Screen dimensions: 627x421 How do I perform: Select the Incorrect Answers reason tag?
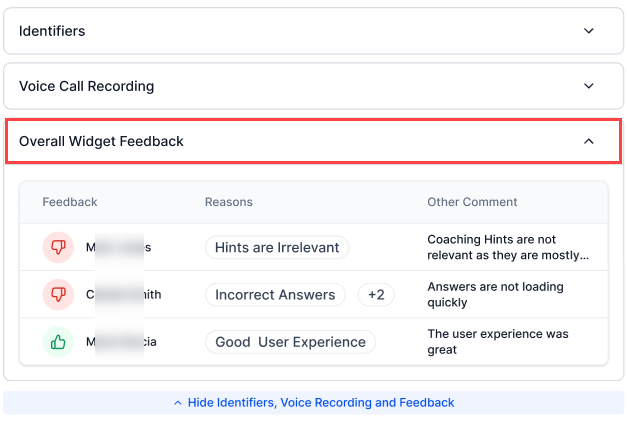pyautogui.click(x=275, y=295)
